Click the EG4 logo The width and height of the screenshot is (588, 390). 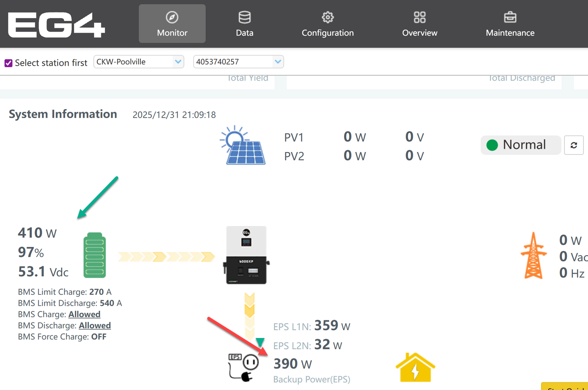click(56, 25)
